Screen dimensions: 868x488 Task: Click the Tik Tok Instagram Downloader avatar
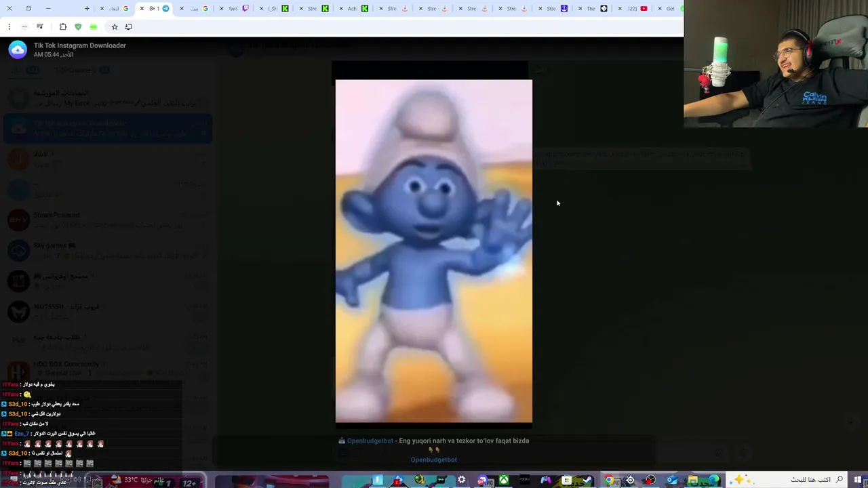pos(18,49)
